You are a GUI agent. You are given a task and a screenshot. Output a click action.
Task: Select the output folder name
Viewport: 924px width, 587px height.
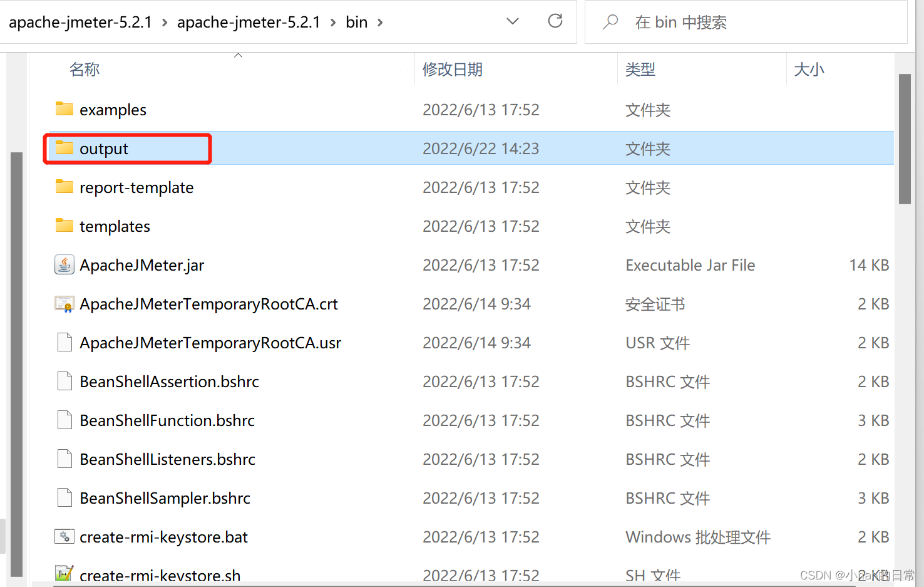pos(104,148)
